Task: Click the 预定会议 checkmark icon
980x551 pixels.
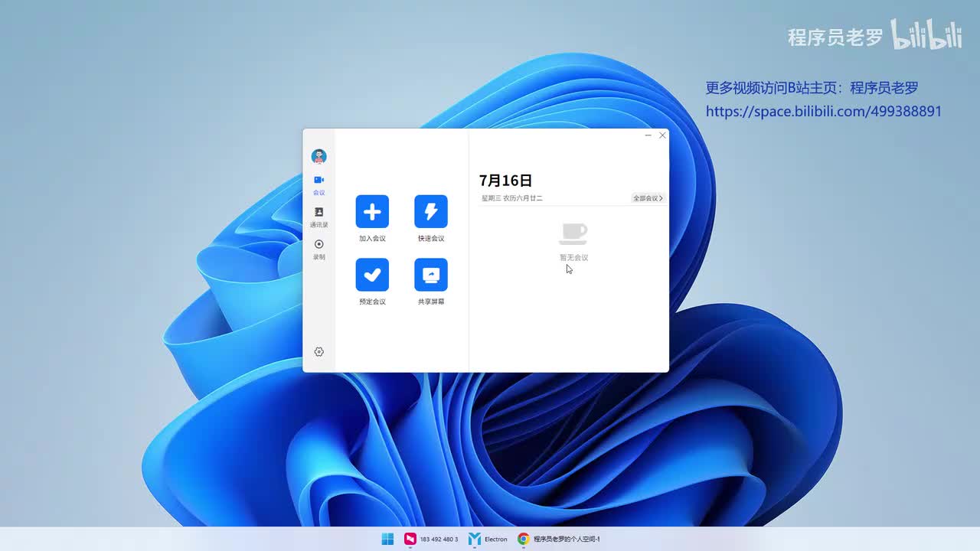Action: pos(372,275)
